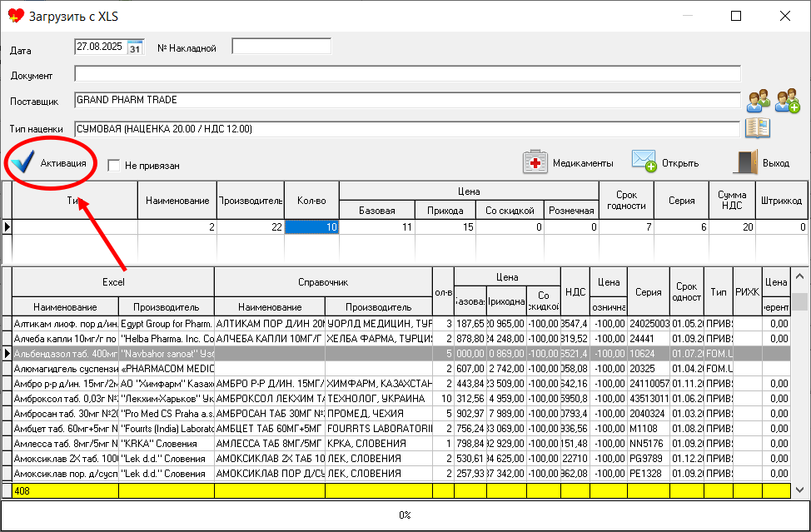Select the Амоксиклав пор. д/сусп row
Viewport: 811px width, 532px height.
click(65, 473)
